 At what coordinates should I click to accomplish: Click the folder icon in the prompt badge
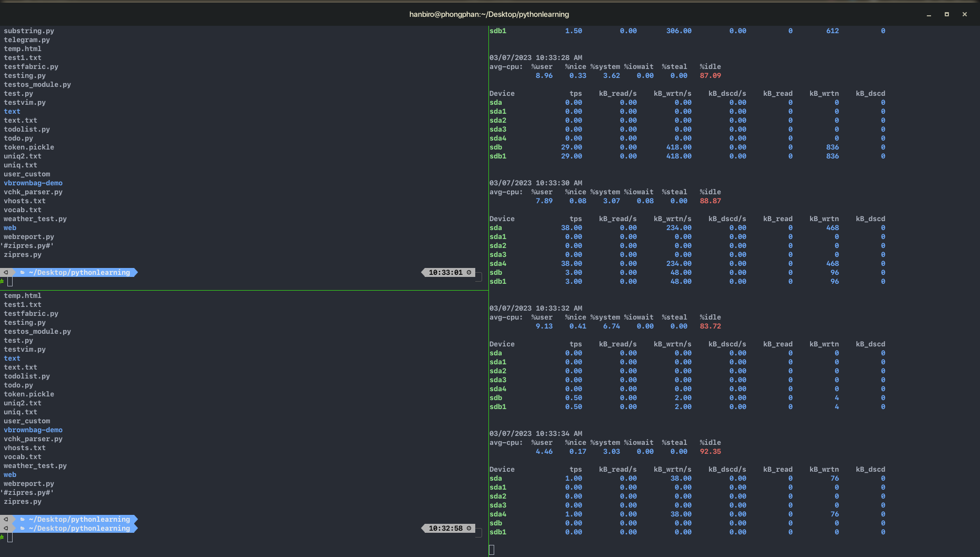[23, 272]
